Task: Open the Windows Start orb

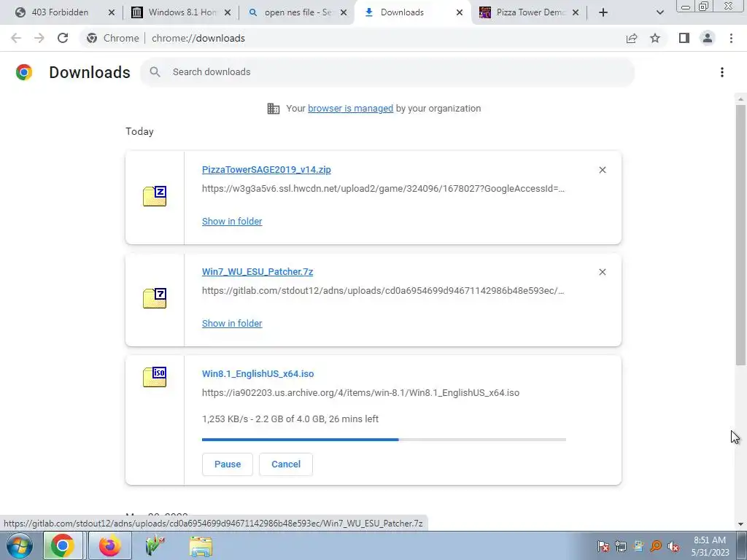Action: [x=20, y=545]
